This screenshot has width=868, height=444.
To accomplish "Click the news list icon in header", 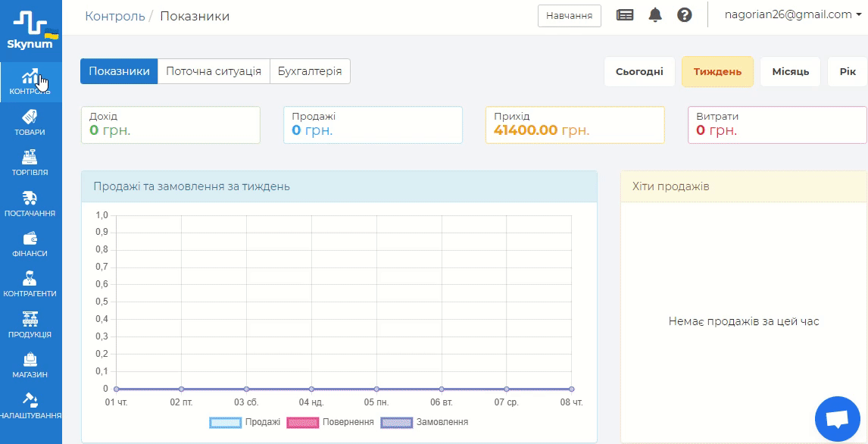I will point(625,15).
